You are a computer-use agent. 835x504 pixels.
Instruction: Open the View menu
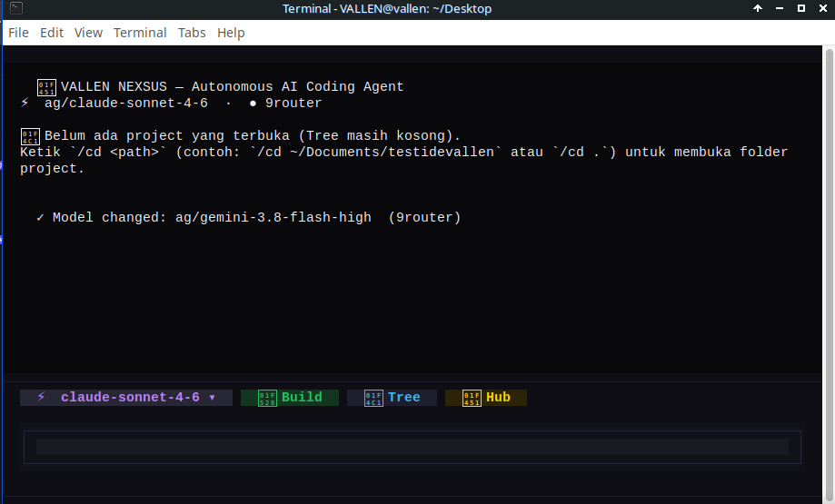coord(88,33)
